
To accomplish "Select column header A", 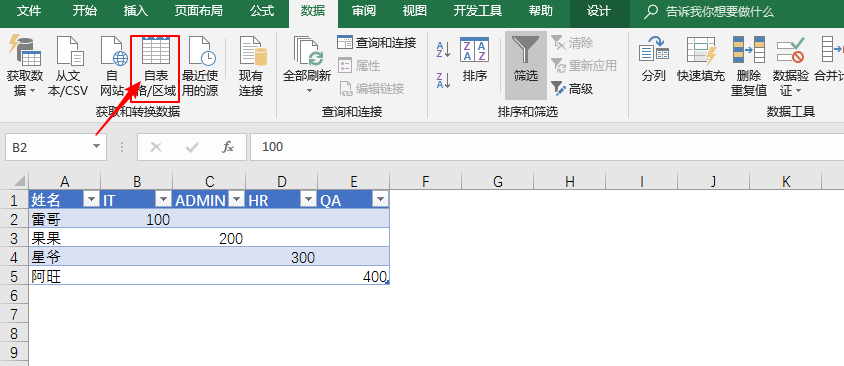I will 65,181.
